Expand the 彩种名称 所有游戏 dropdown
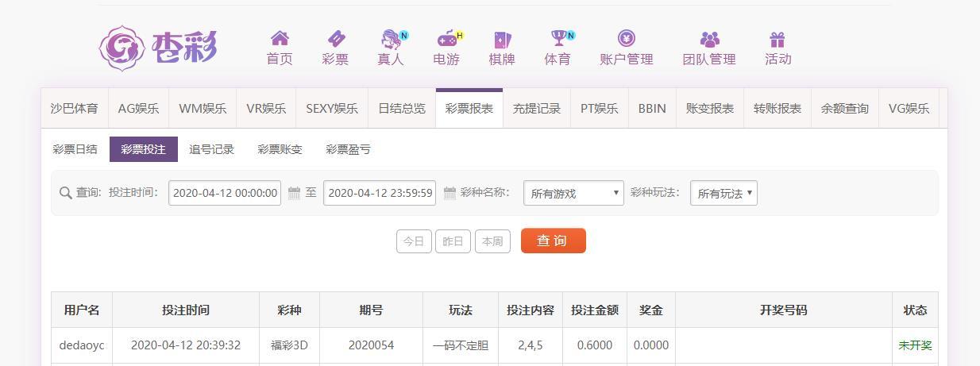980x366 pixels. click(x=573, y=193)
